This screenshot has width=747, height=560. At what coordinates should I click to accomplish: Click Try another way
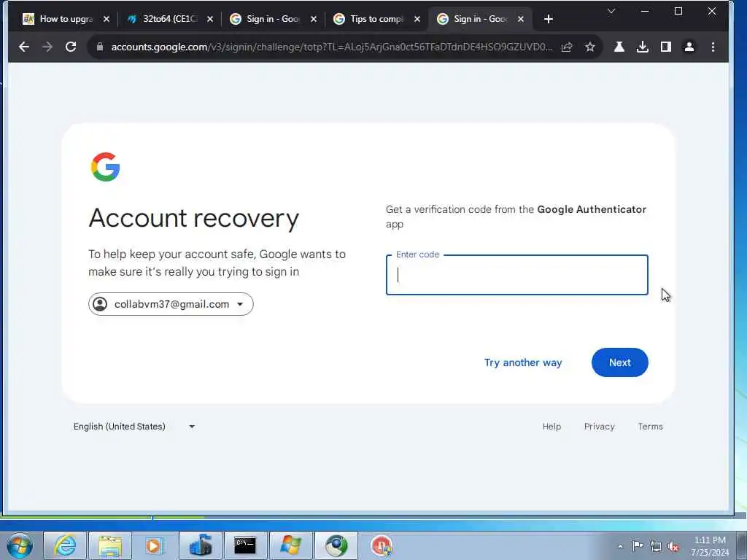[523, 362]
